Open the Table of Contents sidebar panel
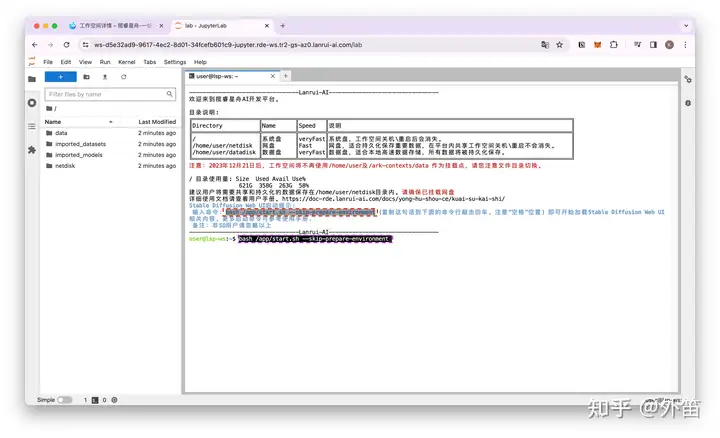Screen dimensions: 720x438 32,126
